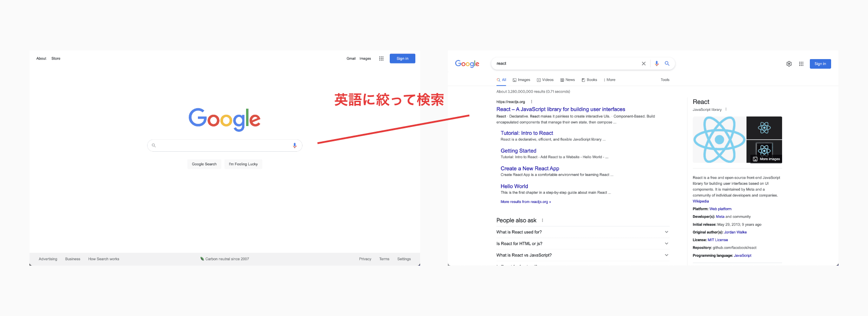Switch to the Videos results tab
This screenshot has width=868, height=316.
point(545,80)
